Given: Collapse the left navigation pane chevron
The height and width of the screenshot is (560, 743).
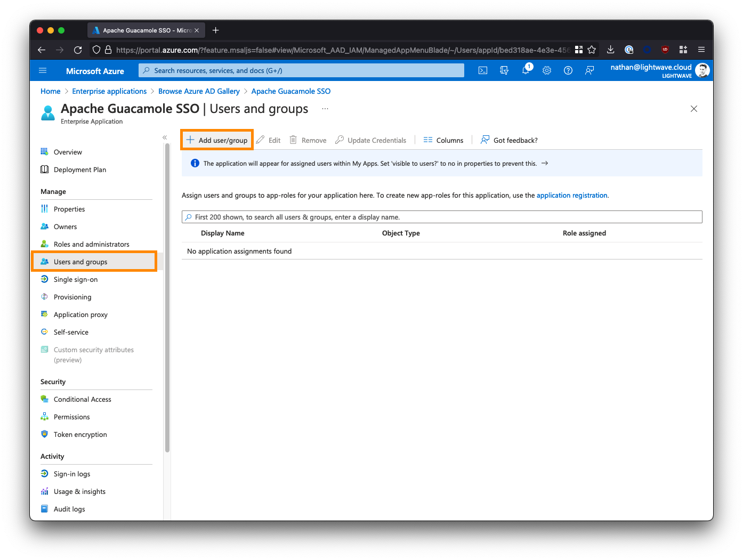Looking at the screenshot, I should coord(165,137).
